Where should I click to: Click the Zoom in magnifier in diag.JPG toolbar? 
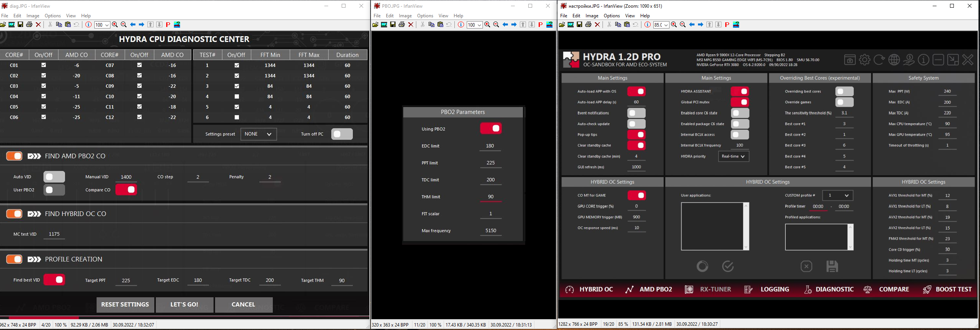pos(115,25)
